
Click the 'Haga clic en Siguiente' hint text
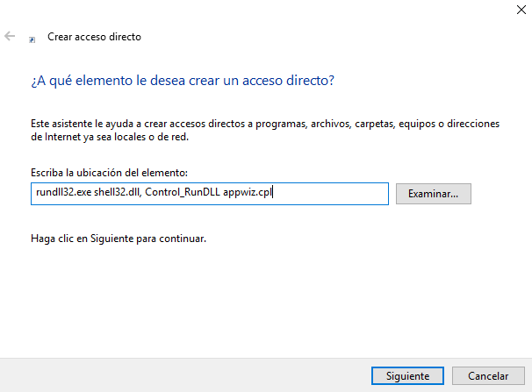(x=118, y=238)
